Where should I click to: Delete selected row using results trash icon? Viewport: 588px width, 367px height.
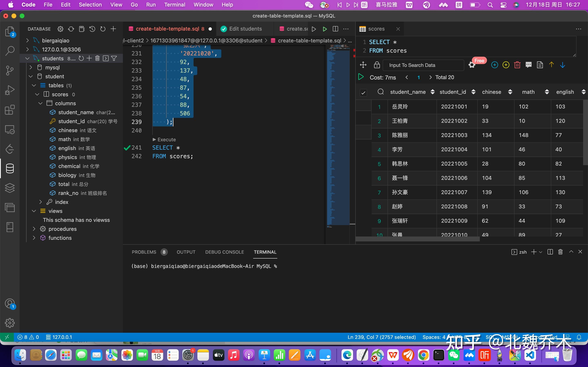coord(517,65)
